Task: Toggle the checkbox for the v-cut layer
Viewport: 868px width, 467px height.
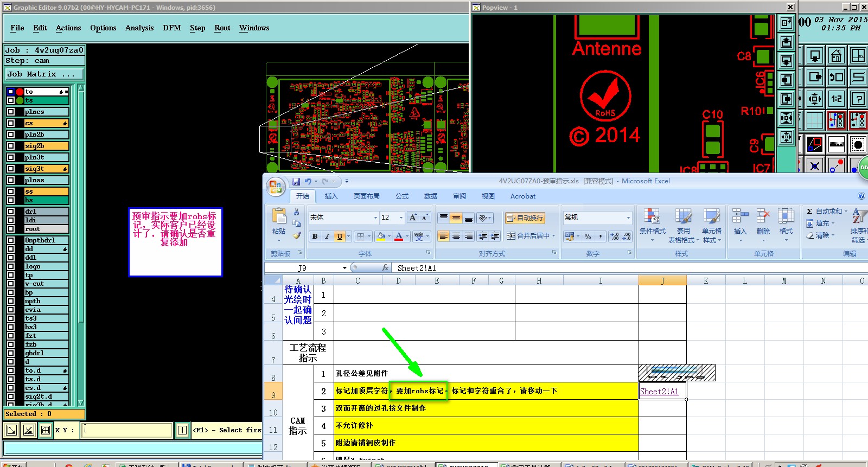Action: (x=11, y=284)
